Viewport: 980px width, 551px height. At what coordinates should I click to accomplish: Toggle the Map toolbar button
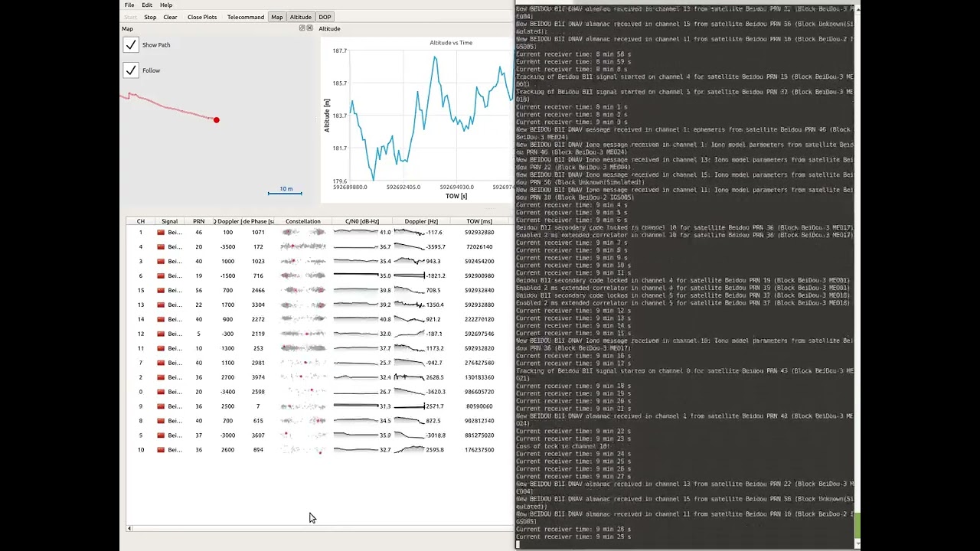pos(276,17)
